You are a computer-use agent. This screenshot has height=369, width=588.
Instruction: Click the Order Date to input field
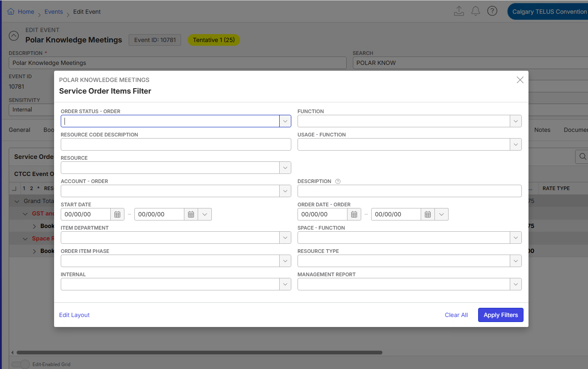click(396, 214)
